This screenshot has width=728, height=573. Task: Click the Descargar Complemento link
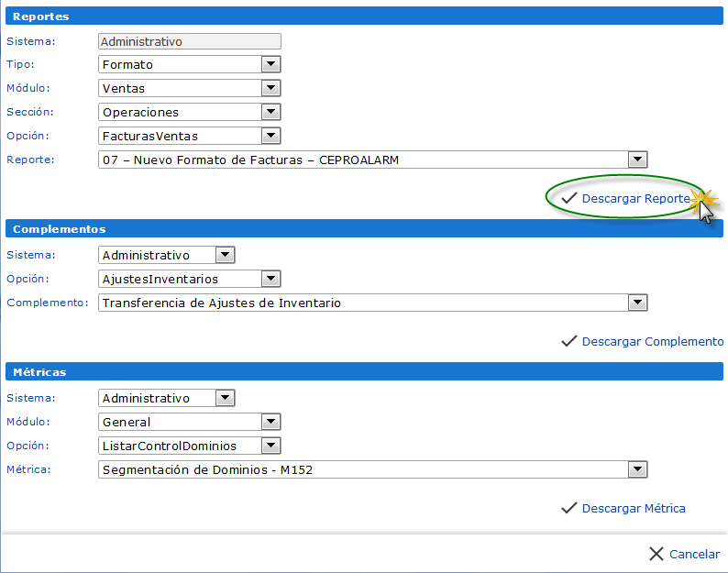pos(652,341)
